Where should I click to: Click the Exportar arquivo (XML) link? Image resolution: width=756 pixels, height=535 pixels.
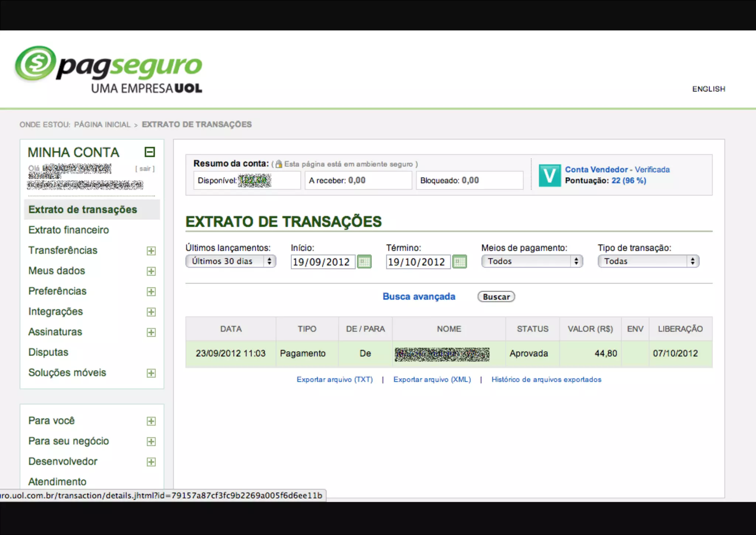click(432, 380)
